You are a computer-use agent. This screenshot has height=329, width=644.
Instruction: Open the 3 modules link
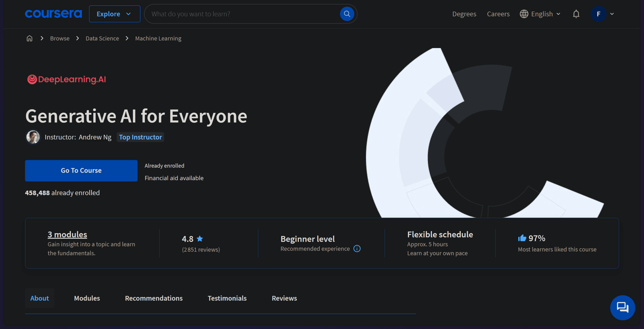pos(67,234)
